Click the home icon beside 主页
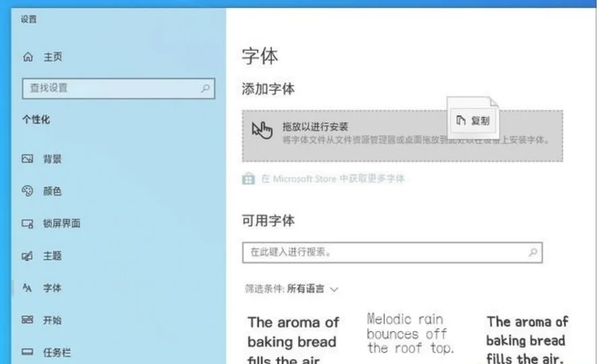This screenshot has width=600, height=364. point(28,57)
